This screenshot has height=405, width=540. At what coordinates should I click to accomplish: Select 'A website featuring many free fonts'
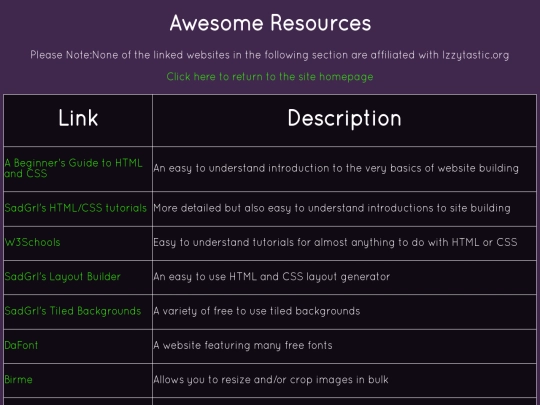[243, 345]
